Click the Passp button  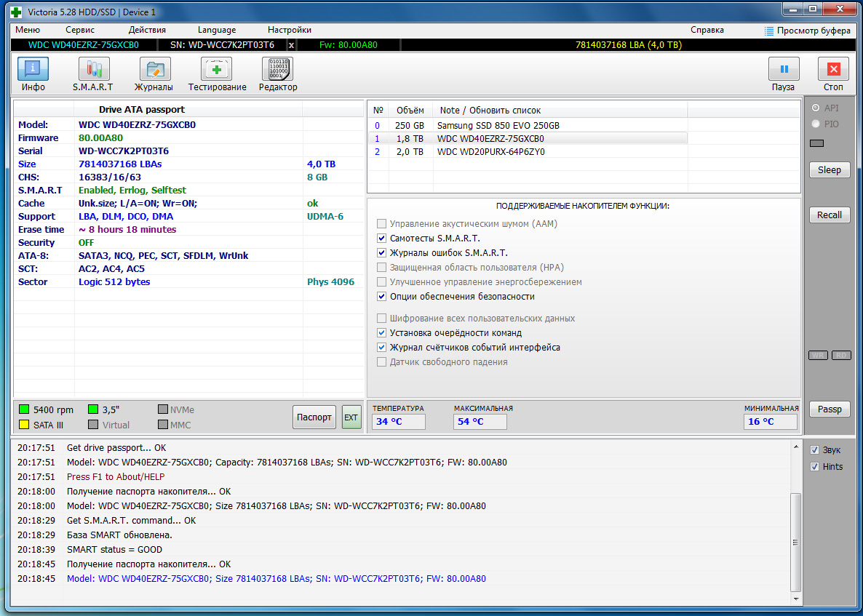830,409
